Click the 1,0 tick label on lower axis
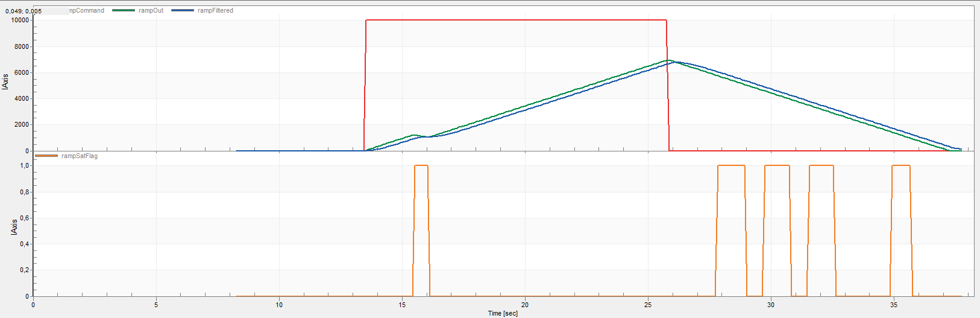The height and width of the screenshot is (318, 980). point(25,165)
